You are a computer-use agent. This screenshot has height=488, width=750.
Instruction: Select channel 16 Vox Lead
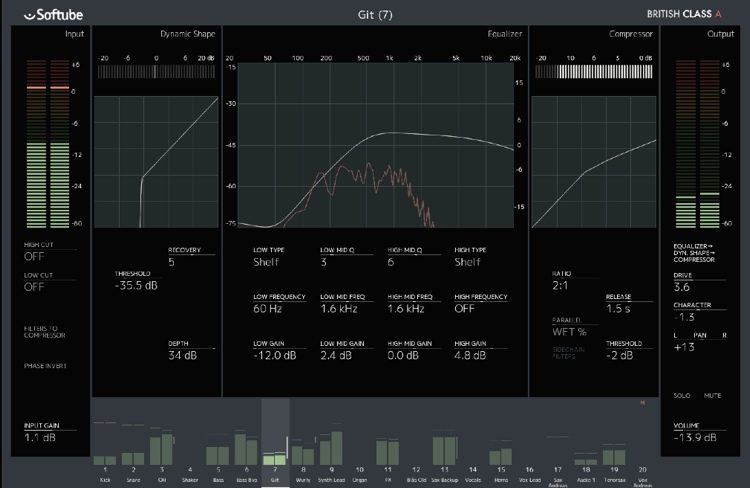tap(529, 475)
